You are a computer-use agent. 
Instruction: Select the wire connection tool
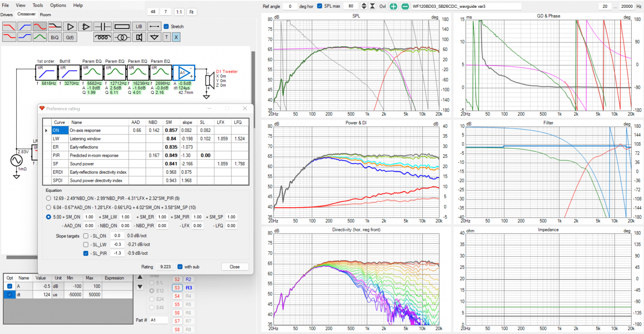tap(154, 26)
